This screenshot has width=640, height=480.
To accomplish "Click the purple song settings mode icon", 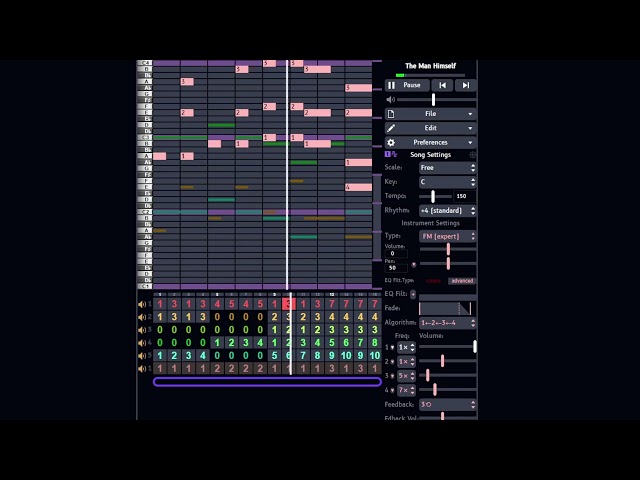I will click(391, 154).
